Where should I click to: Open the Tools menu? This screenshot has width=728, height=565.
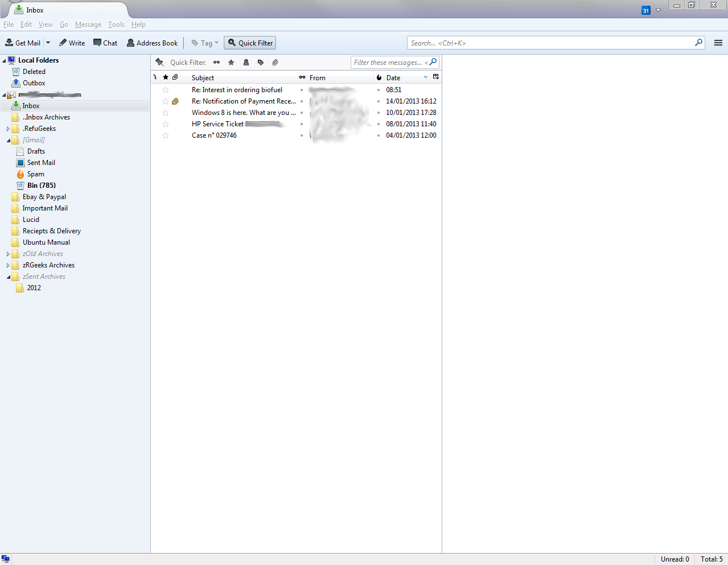click(x=116, y=24)
